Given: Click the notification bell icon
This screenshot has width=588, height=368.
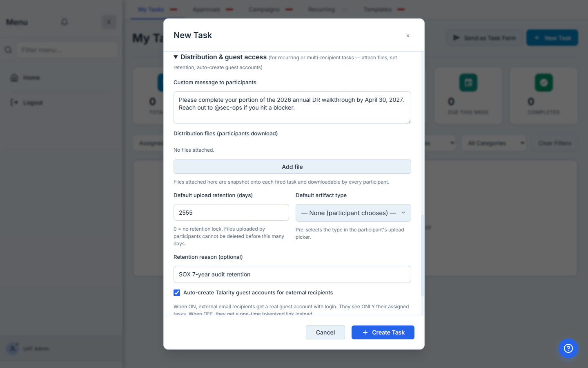Looking at the screenshot, I should pyautogui.click(x=65, y=22).
